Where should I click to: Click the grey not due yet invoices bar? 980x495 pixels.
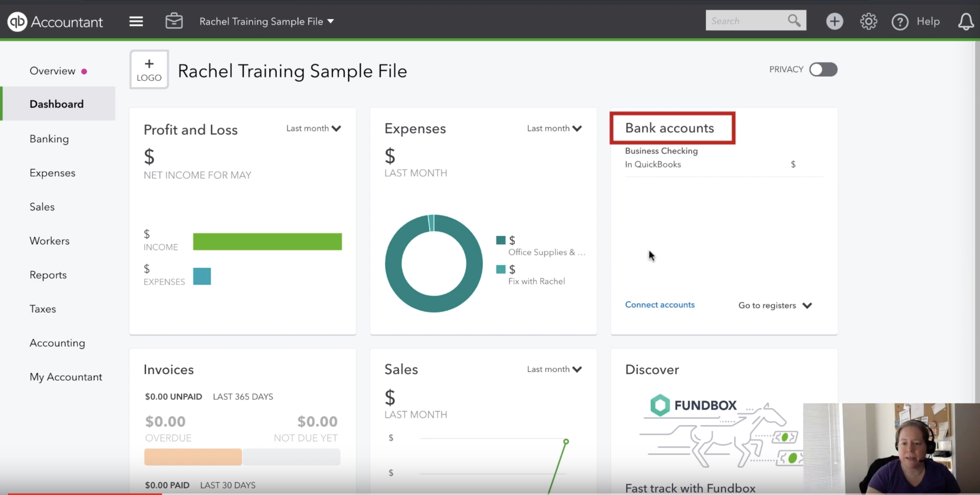pyautogui.click(x=292, y=457)
